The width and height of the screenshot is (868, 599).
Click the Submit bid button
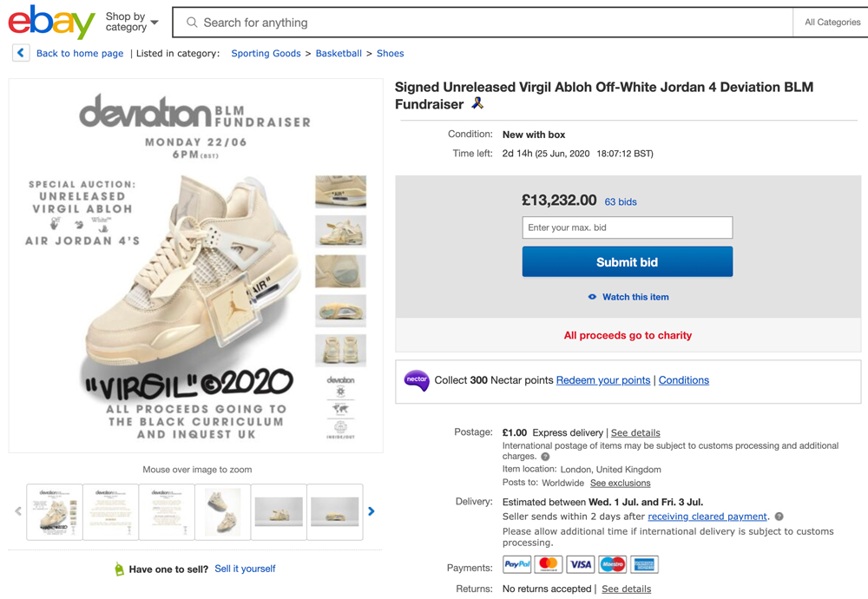[628, 262]
